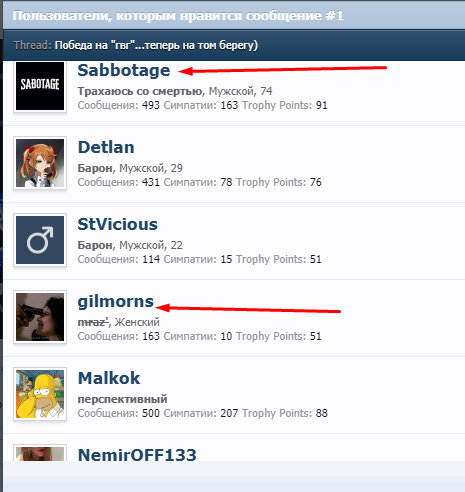Click StVicious's Сообщения count 114
This screenshot has height=492, width=465.
coord(151,259)
